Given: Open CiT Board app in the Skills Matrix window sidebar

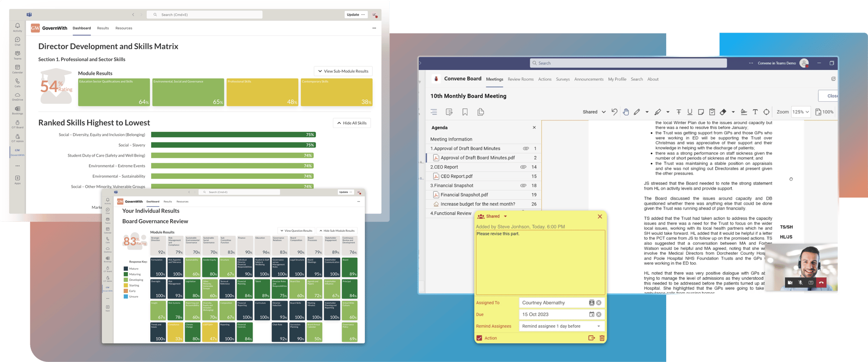Looking at the screenshot, I should coord(17,124).
